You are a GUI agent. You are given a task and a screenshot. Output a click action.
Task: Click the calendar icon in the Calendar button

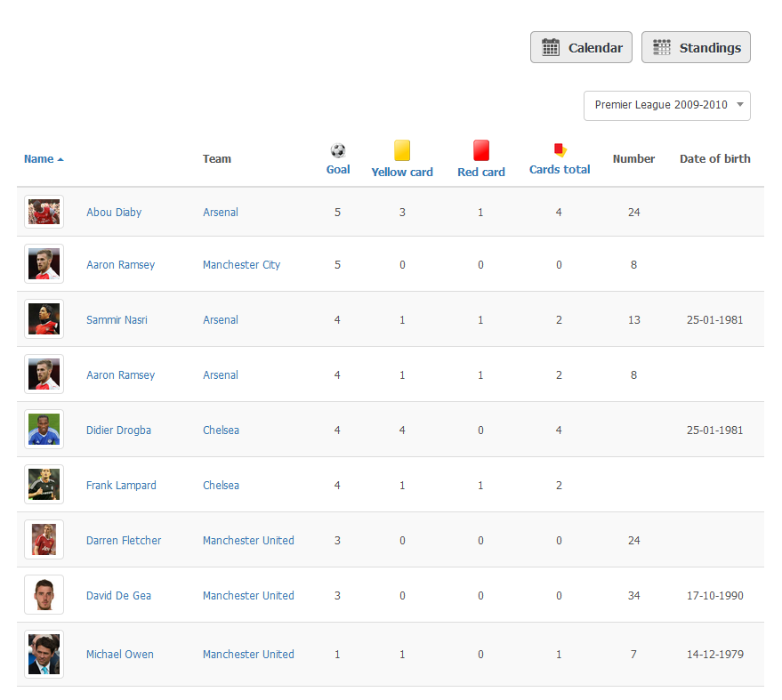(551, 47)
